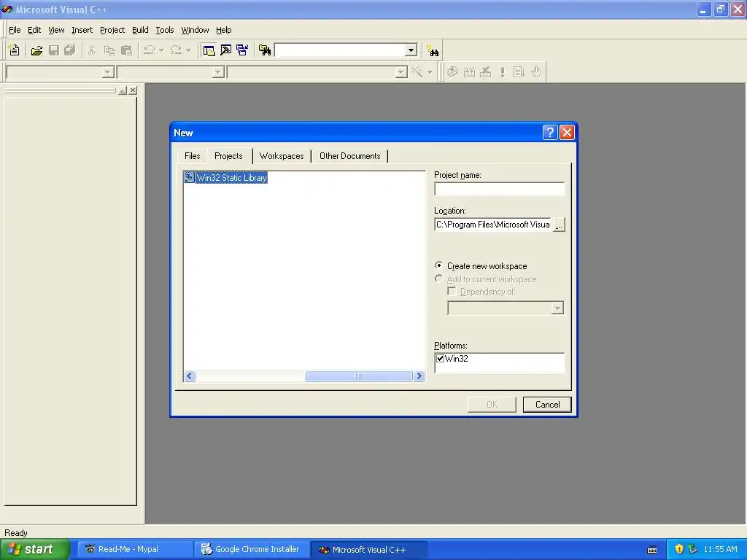Viewport: 747px width, 560px height.
Task: Open the Edit menu
Action: point(34,30)
